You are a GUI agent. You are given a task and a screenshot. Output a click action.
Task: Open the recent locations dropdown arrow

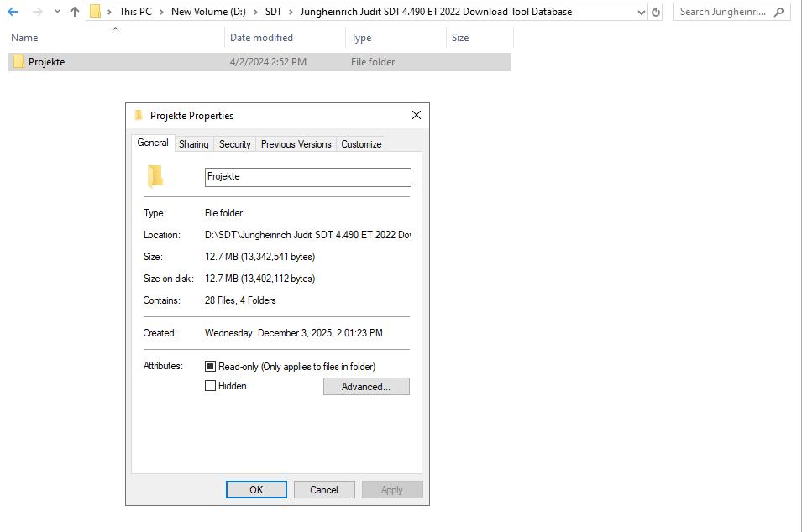coord(57,12)
